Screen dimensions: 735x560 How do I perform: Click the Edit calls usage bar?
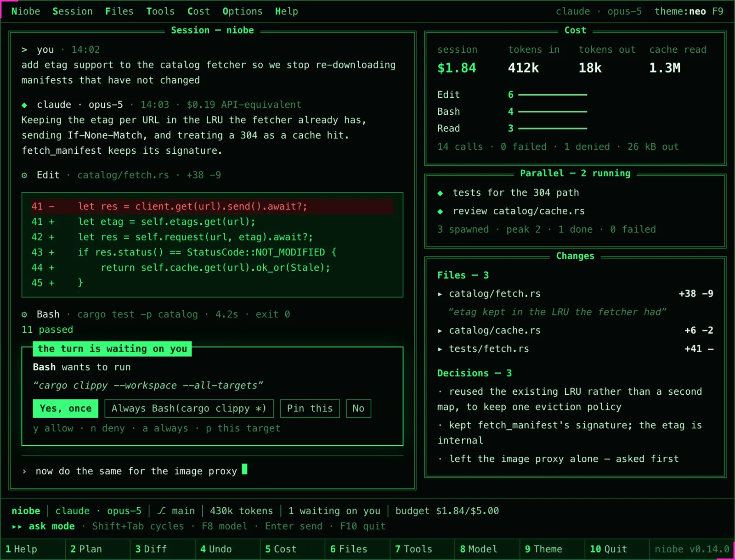click(553, 95)
